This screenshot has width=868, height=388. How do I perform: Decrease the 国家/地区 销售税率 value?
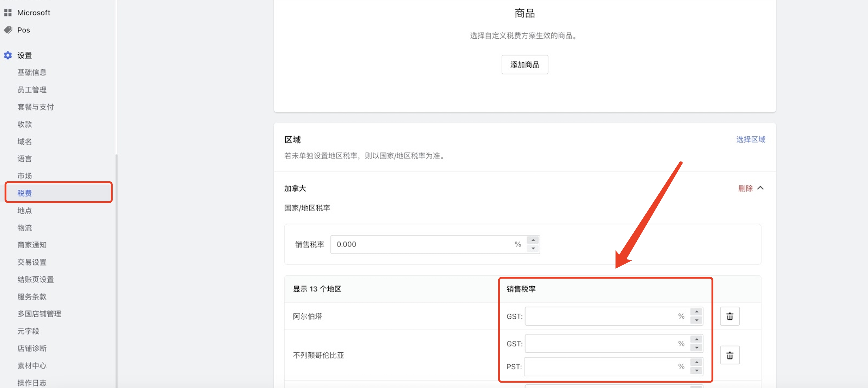point(533,248)
